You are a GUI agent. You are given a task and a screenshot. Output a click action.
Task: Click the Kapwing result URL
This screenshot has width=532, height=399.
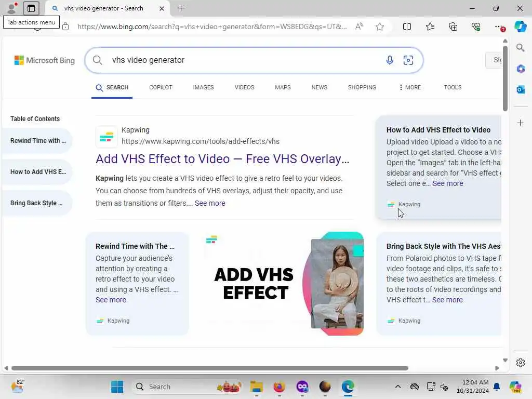[201, 141]
